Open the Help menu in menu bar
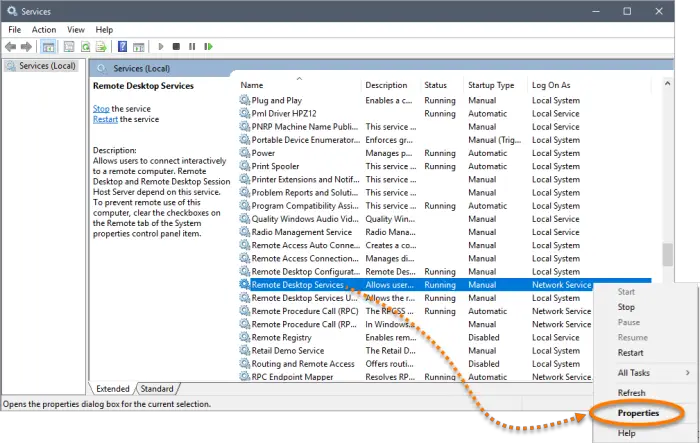Viewport: 700px width, 443px height. (x=104, y=29)
